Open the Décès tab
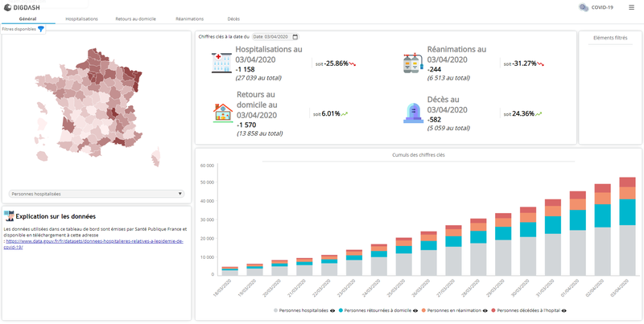This screenshot has width=644, height=324. click(233, 18)
